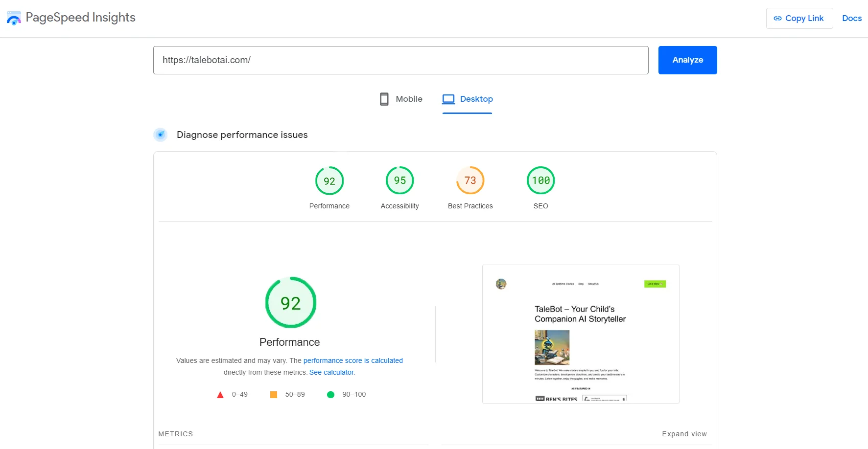This screenshot has width=868, height=449.
Task: Select the Desktop tab
Action: (x=467, y=99)
